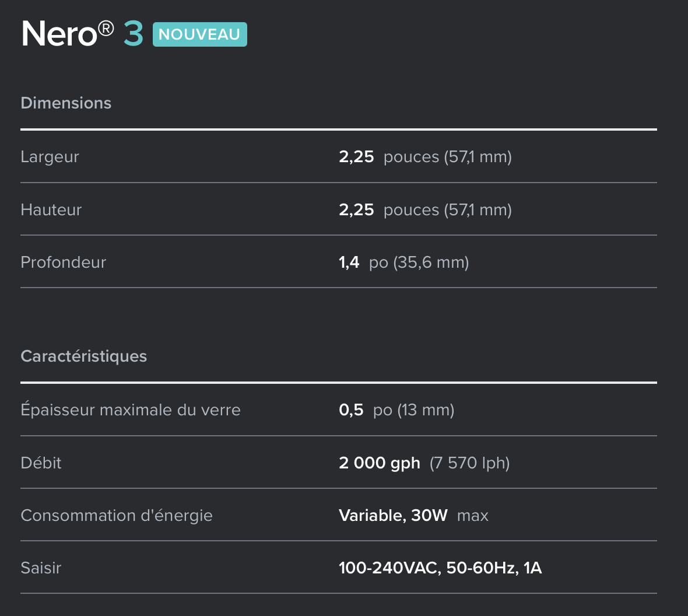The image size is (688, 616).
Task: Click the Débit row label
Action: coord(41,463)
